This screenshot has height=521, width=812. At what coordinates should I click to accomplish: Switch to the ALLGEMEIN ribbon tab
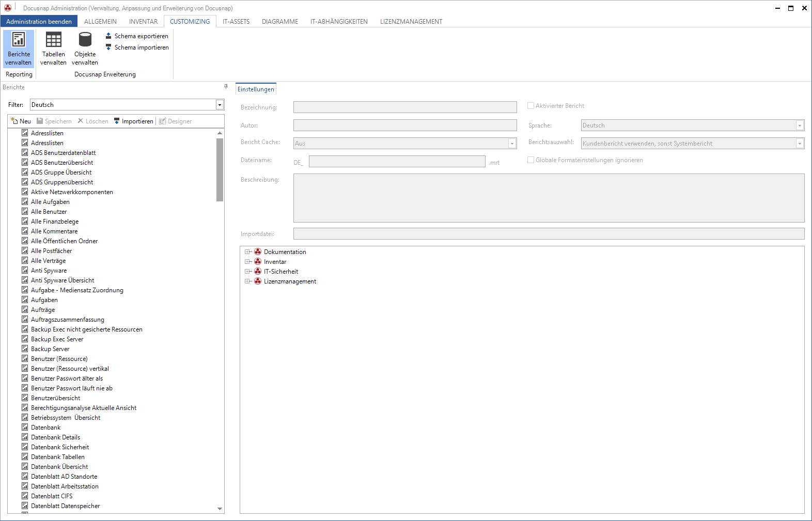tap(100, 22)
